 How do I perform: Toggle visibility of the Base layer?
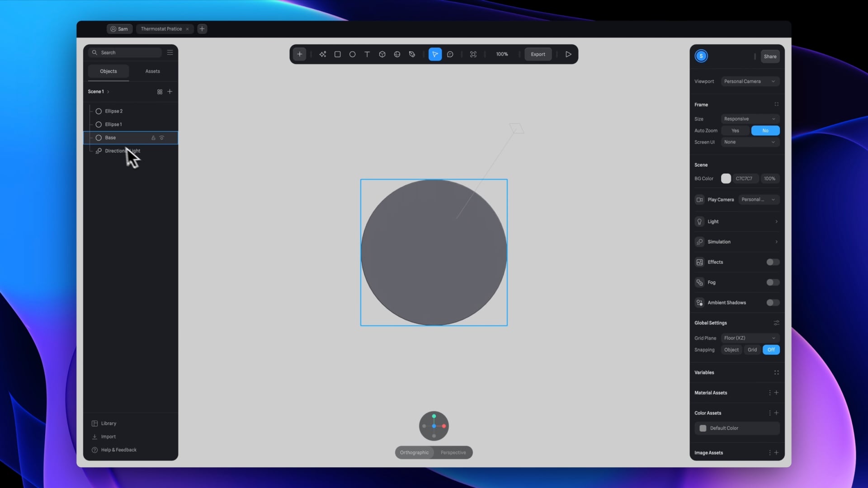coord(162,138)
